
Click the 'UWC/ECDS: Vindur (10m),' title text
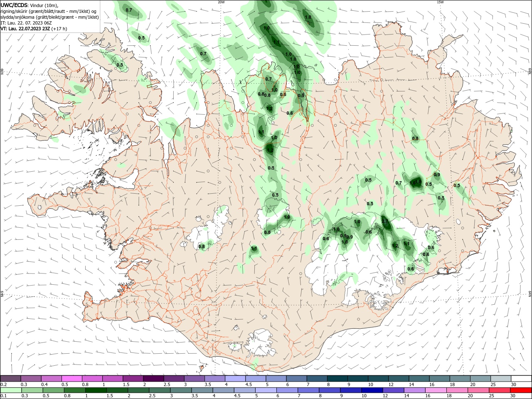pyautogui.click(x=30, y=5)
